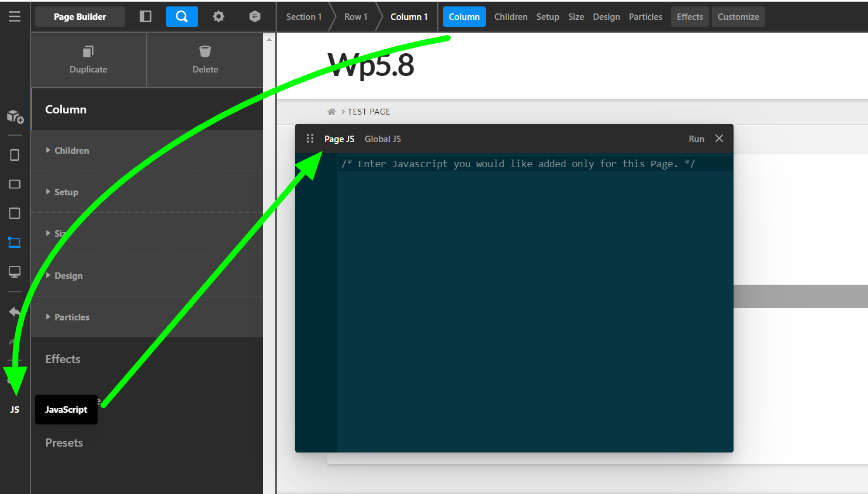This screenshot has height=494, width=868.
Task: Expand the Children section
Action: pyautogui.click(x=71, y=150)
